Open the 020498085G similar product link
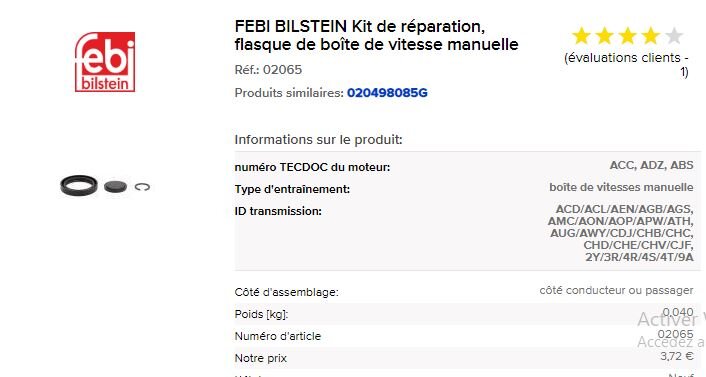This screenshot has height=377, width=706. [x=387, y=93]
